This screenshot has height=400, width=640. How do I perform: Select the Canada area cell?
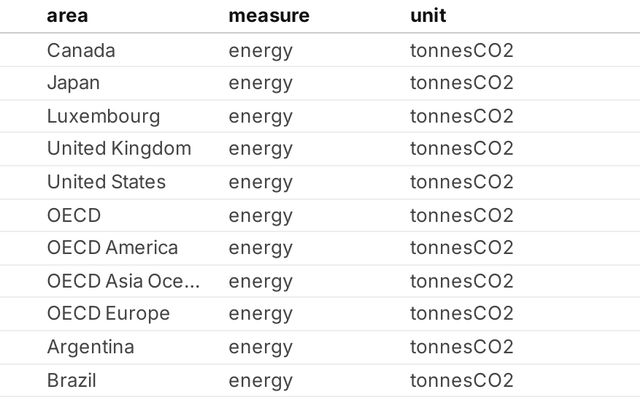81,51
